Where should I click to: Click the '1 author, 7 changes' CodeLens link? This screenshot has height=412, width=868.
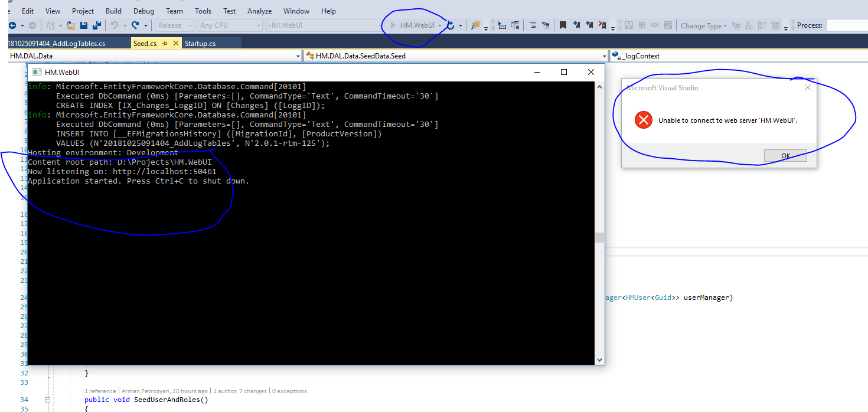point(240,391)
